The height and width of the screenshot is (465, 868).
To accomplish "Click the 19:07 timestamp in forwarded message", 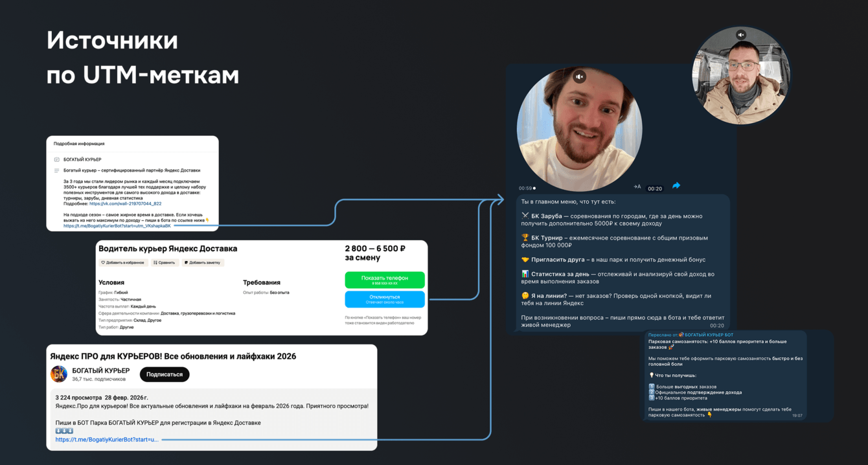I will (x=797, y=416).
